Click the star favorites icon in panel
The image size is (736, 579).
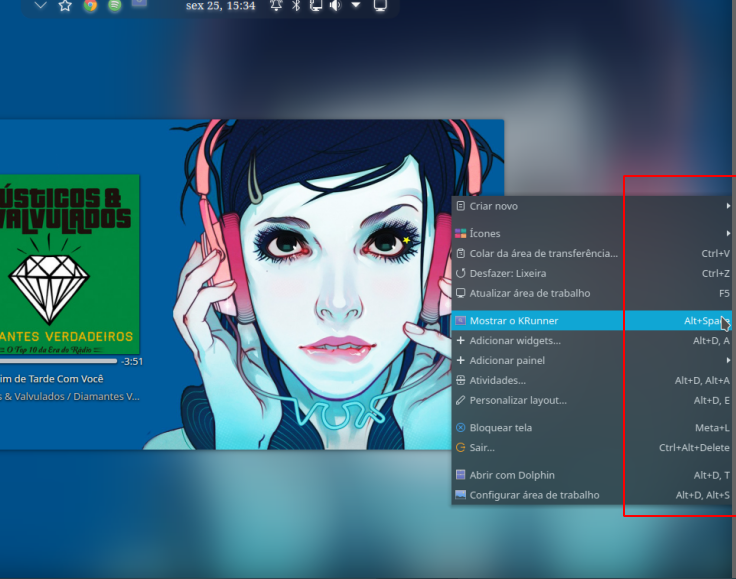(65, 6)
